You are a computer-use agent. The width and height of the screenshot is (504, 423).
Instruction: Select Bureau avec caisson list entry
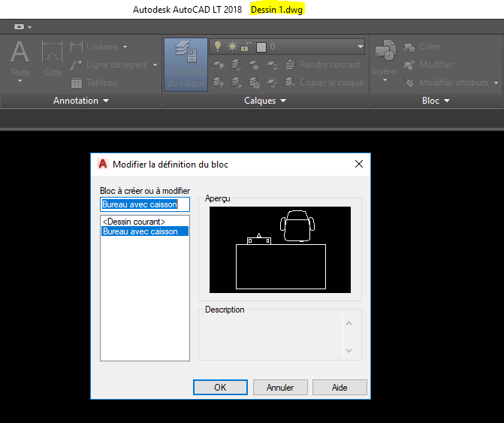140,231
